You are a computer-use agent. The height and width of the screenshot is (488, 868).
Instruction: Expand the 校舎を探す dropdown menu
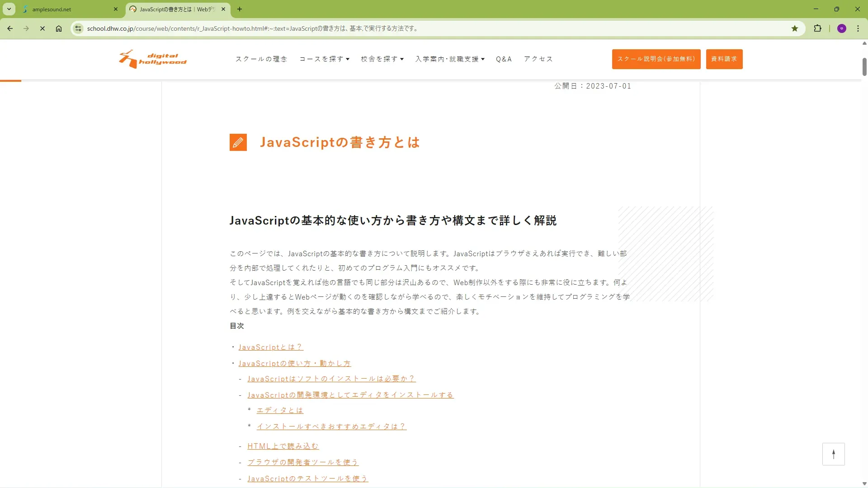point(382,59)
